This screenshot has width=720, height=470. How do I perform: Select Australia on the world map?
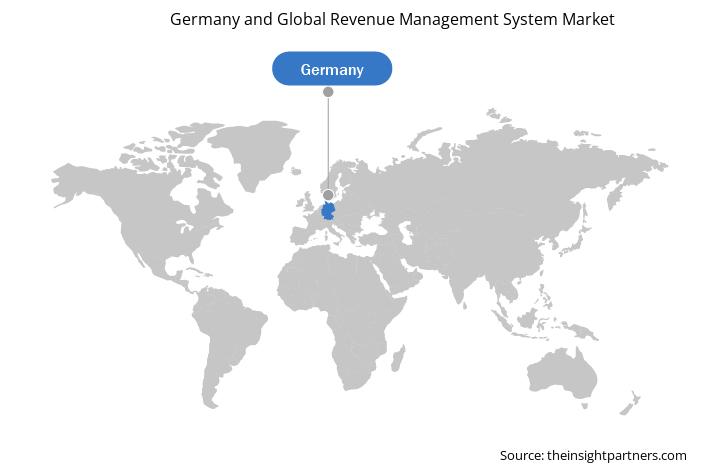click(562, 373)
